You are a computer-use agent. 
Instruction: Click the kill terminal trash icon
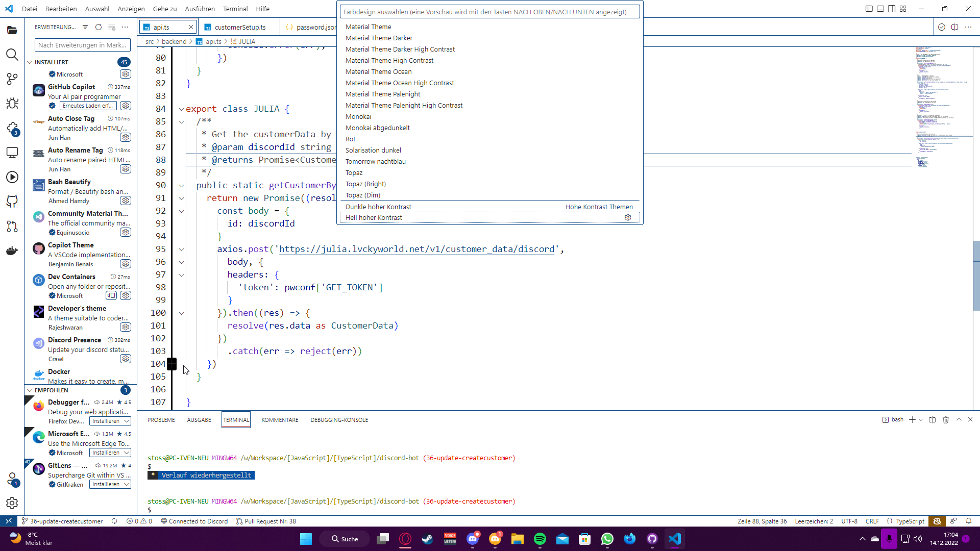point(946,420)
